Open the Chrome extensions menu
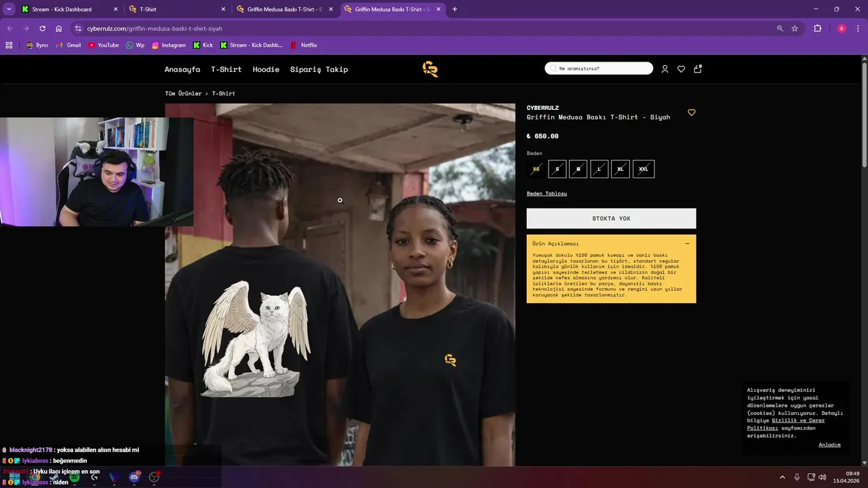Screen dimensions: 868x488 817,28
